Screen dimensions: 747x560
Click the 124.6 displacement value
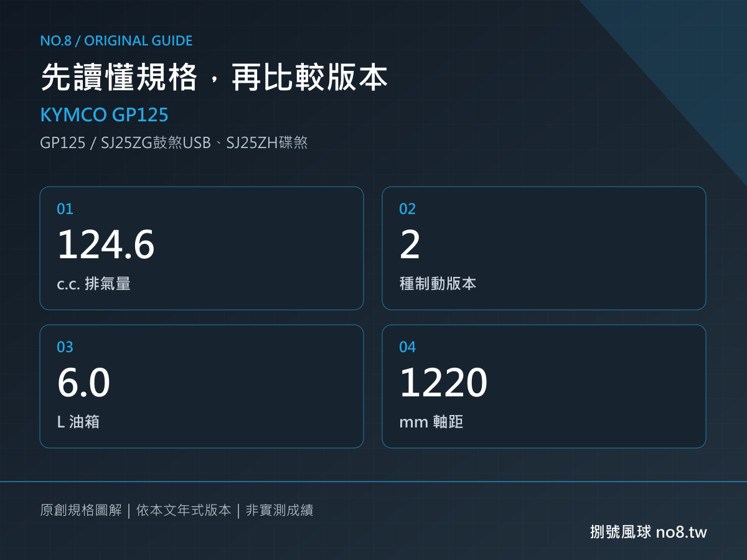click(x=106, y=245)
